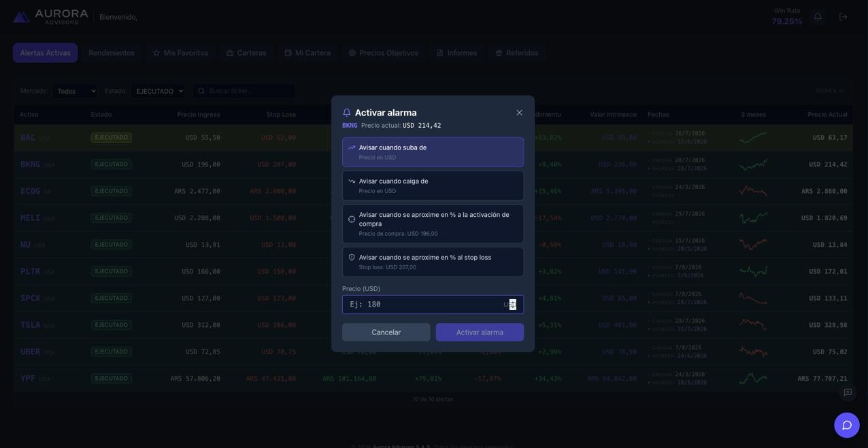Open TSLA 3-month sparkline chart
The width and height of the screenshot is (868, 448).
[753, 325]
